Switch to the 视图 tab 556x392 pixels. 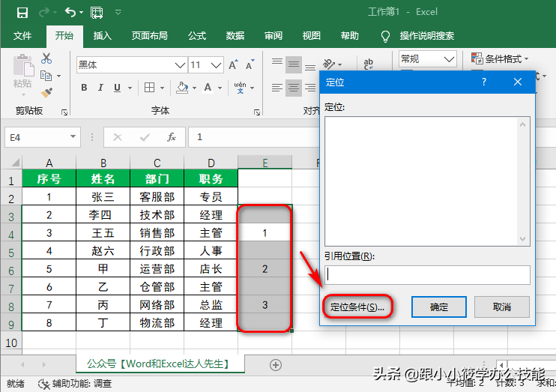pyautogui.click(x=311, y=36)
